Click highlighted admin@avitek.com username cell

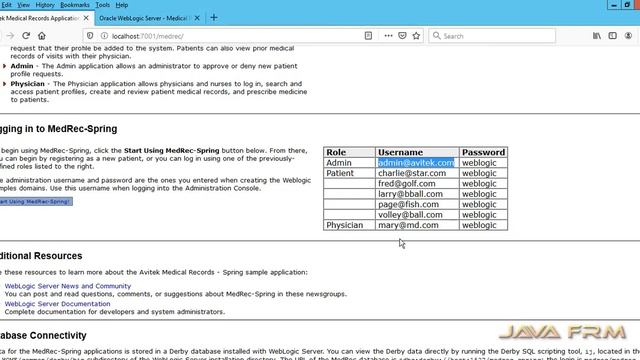click(x=417, y=163)
